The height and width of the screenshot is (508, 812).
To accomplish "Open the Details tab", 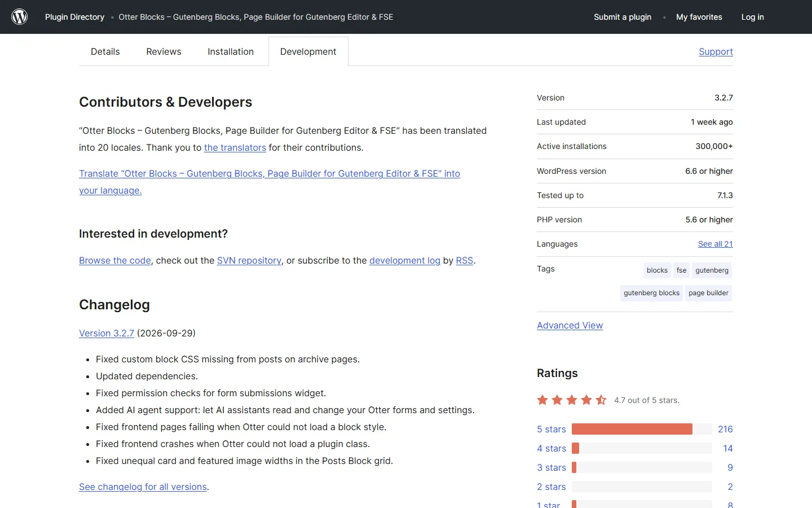I will point(105,51).
